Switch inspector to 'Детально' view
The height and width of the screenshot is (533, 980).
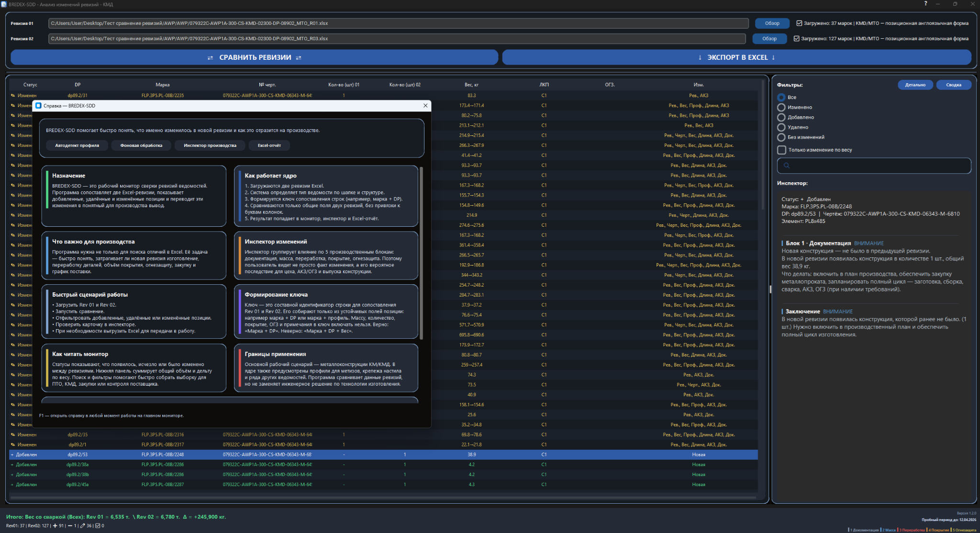click(915, 85)
